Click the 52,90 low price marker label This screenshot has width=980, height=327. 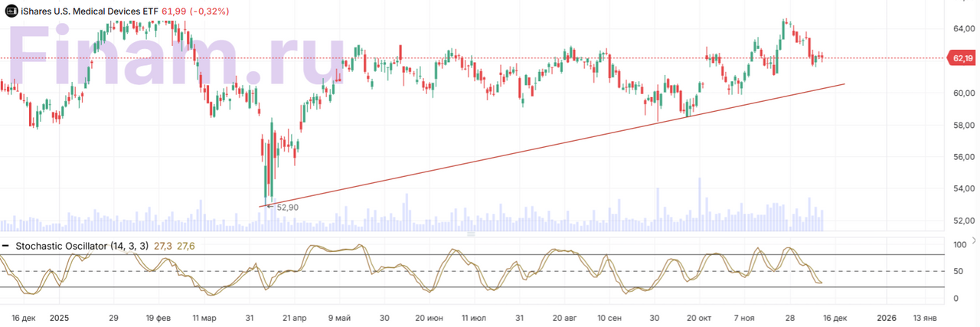pyautogui.click(x=287, y=207)
